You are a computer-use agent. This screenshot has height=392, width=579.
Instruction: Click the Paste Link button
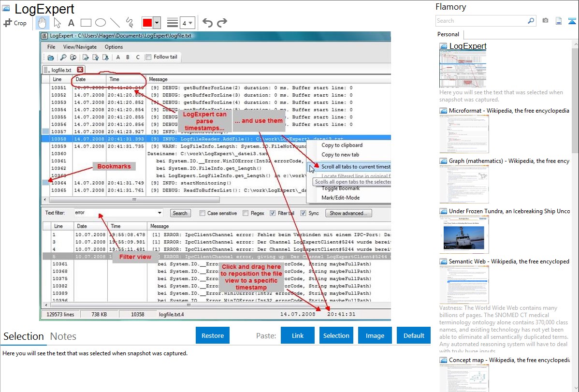(x=298, y=335)
